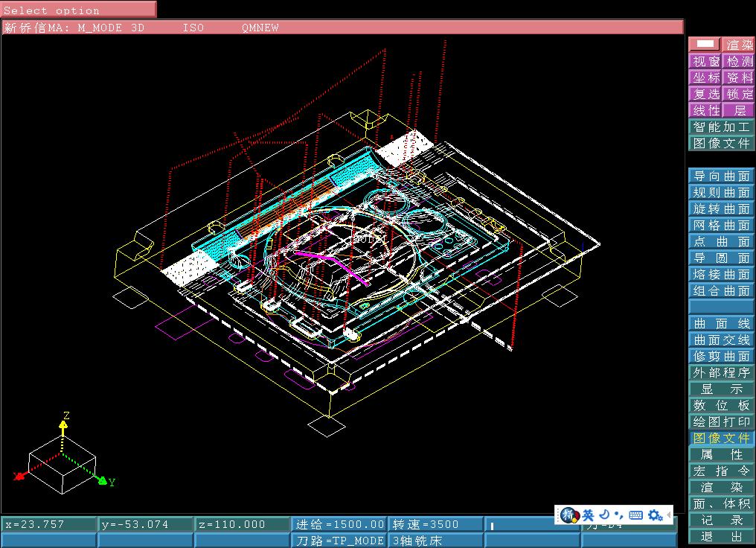The height and width of the screenshot is (548, 756).
Task: Open the 资料 (data) menu
Action: (x=738, y=77)
